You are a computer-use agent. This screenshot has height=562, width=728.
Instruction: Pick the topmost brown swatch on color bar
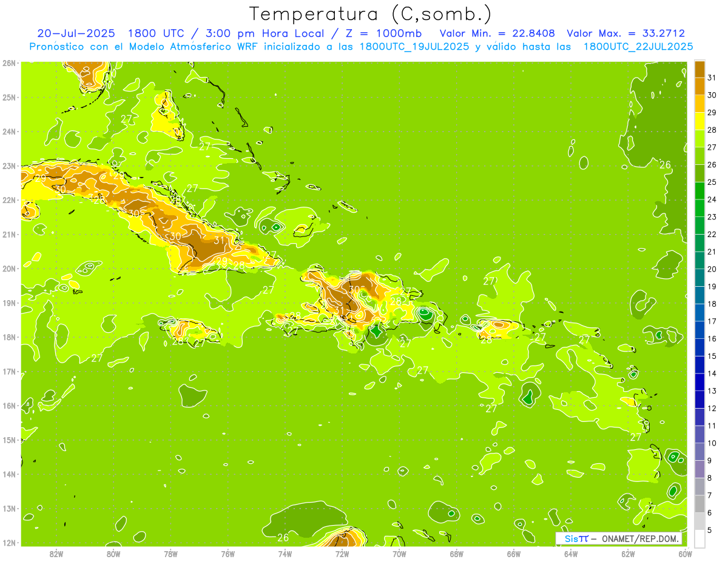pyautogui.click(x=699, y=69)
